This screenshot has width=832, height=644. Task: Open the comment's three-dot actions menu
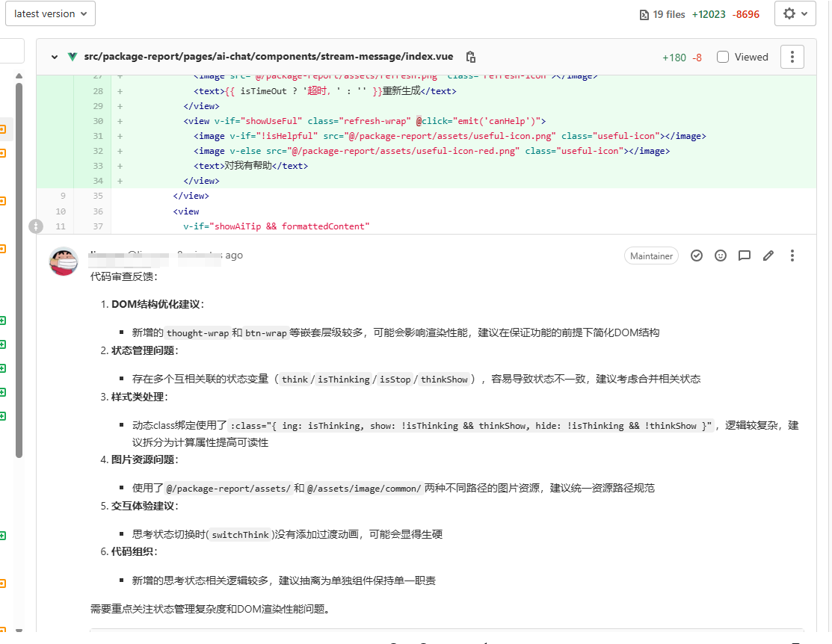(x=792, y=256)
